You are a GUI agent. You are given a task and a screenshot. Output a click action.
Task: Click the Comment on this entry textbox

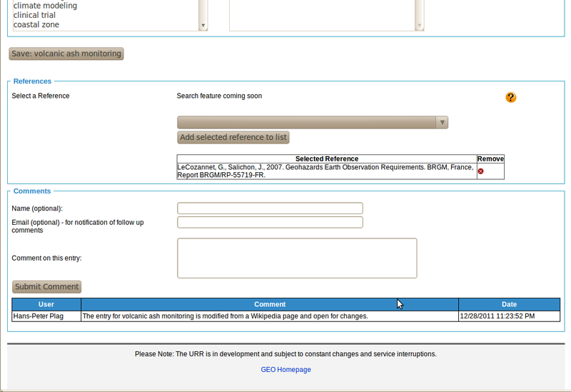coord(297,258)
